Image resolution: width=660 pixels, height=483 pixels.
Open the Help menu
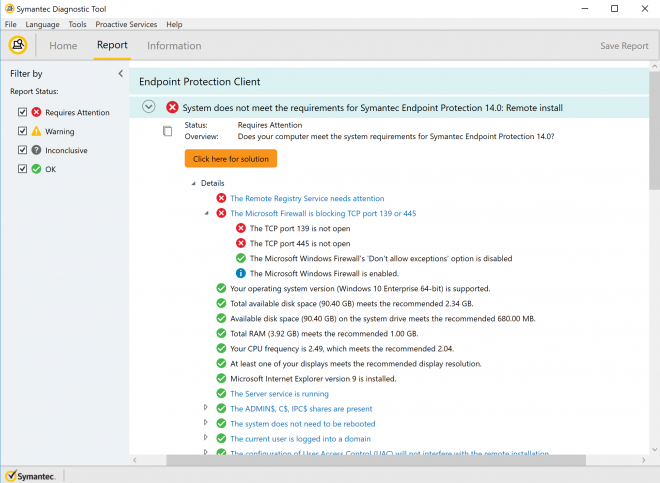coord(174,24)
